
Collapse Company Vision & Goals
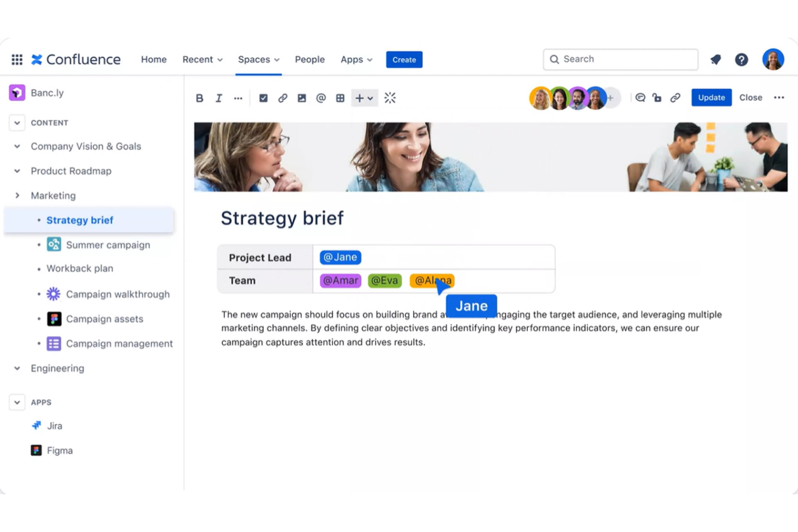point(17,146)
